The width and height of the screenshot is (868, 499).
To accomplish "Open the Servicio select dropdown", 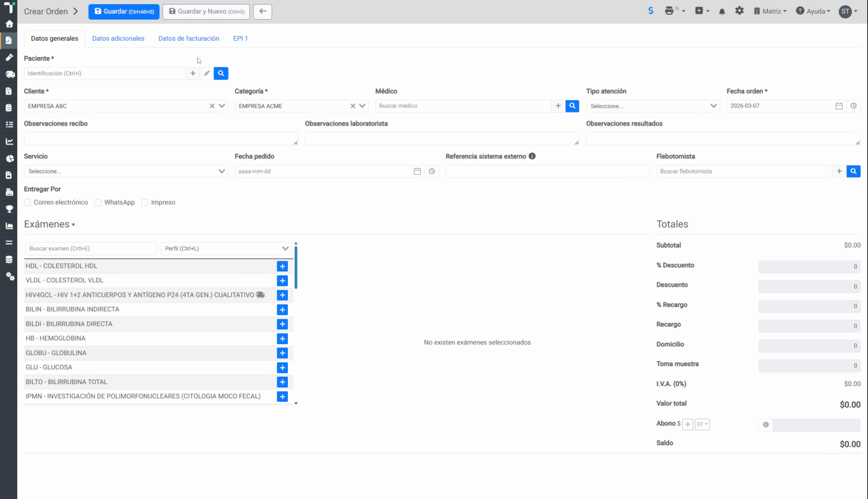I will click(x=126, y=171).
